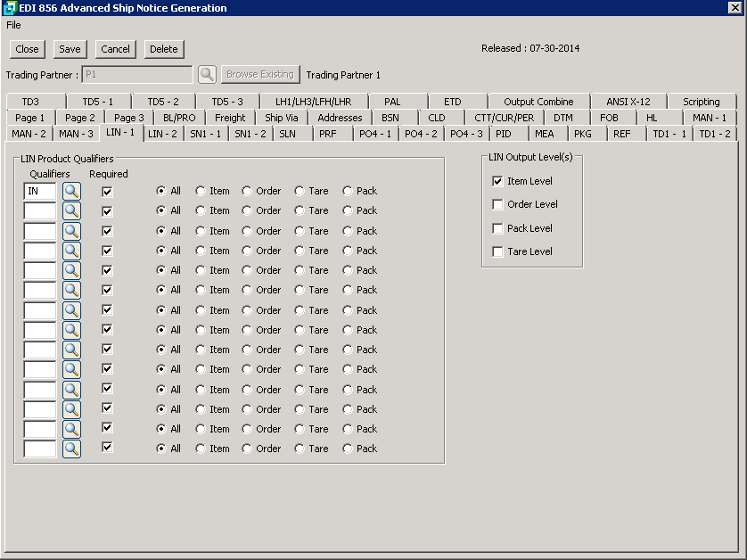Select Pack radio button in second qualifier row
This screenshot has height=560, width=747.
(x=348, y=211)
